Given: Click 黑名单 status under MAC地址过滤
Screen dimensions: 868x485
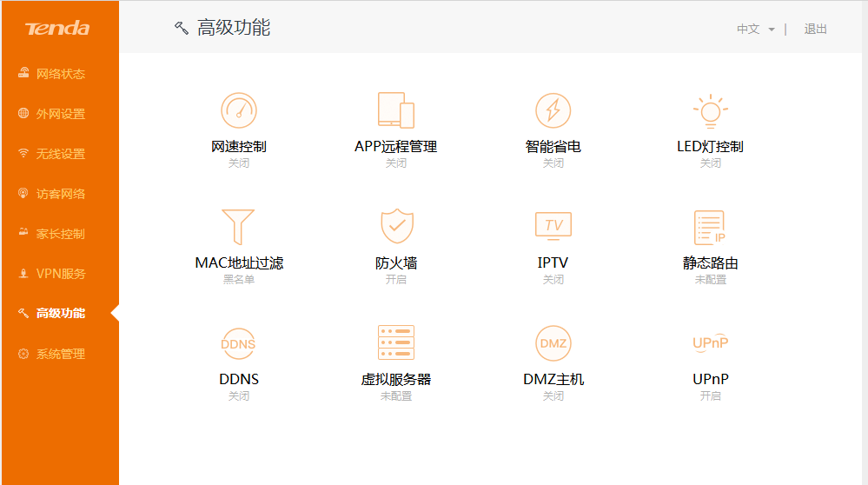Looking at the screenshot, I should 239,280.
